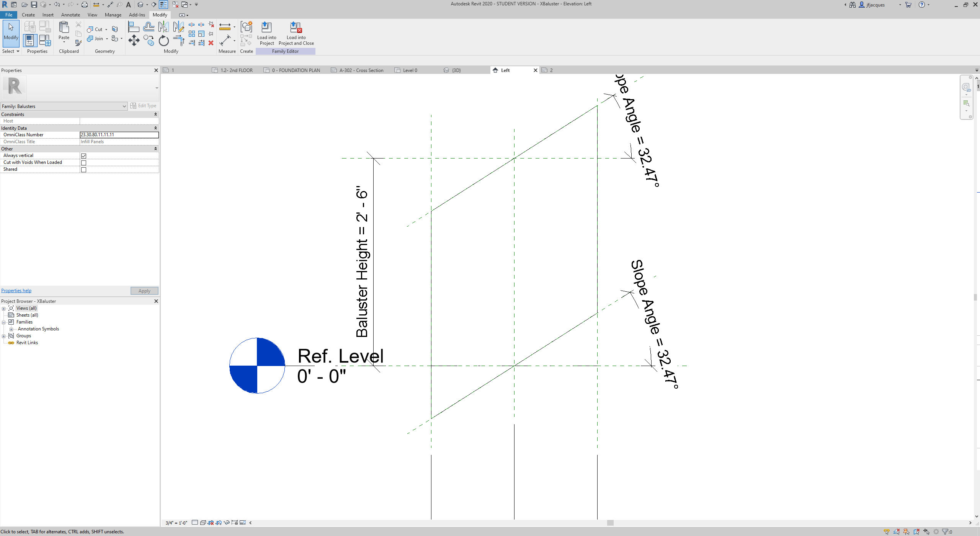Click the Array tool icon
The image size is (980, 536).
(192, 34)
